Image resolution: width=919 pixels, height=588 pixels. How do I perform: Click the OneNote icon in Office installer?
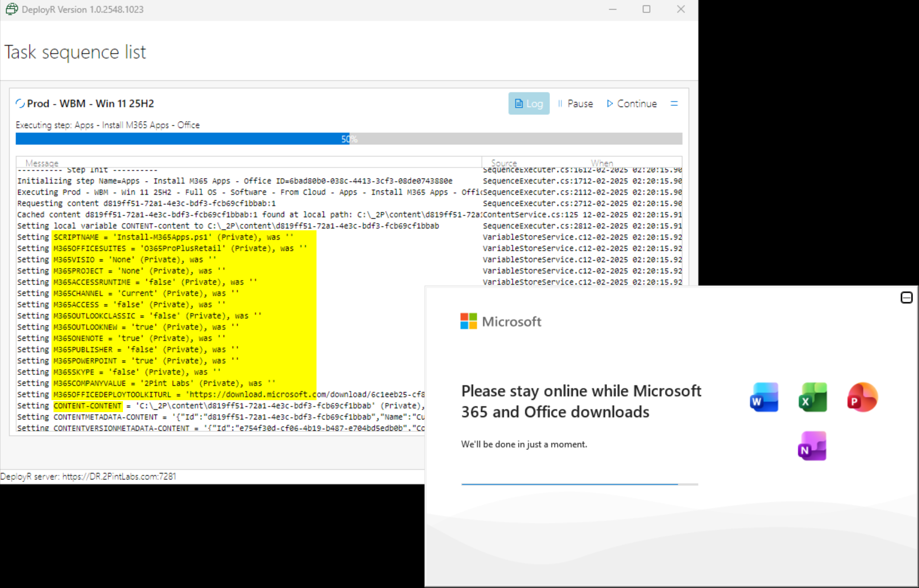(x=812, y=446)
